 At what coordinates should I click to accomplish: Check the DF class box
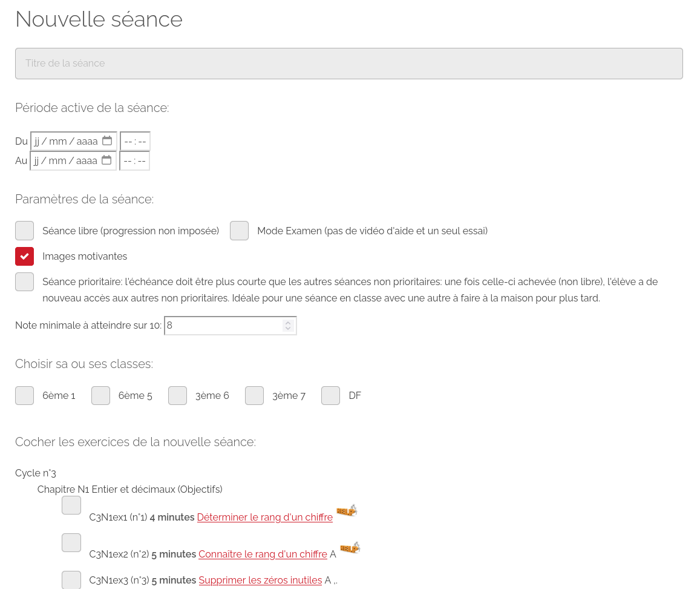(x=331, y=396)
